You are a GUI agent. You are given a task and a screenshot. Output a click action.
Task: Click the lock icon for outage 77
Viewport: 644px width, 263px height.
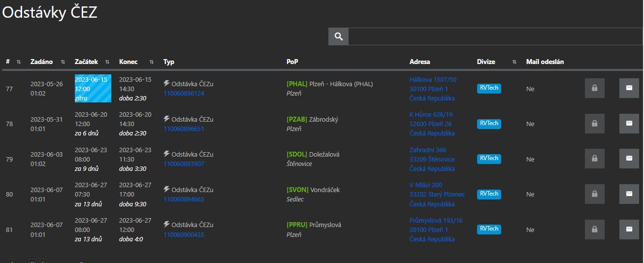pyautogui.click(x=594, y=88)
